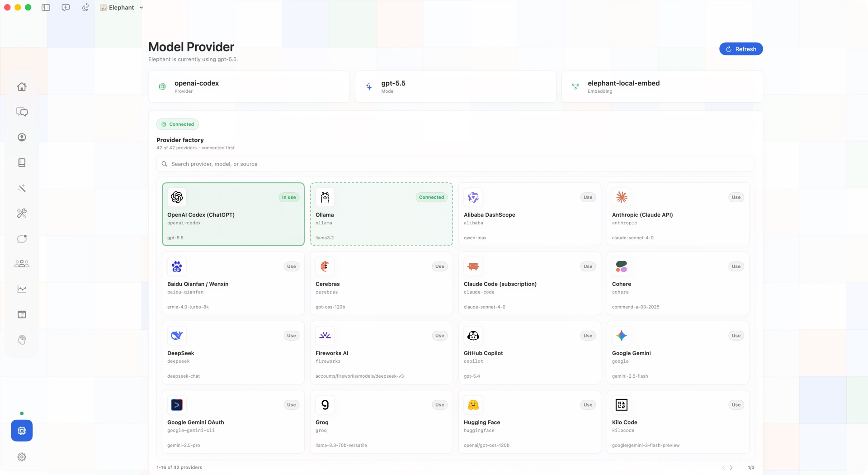Refresh the model provider list

741,49
